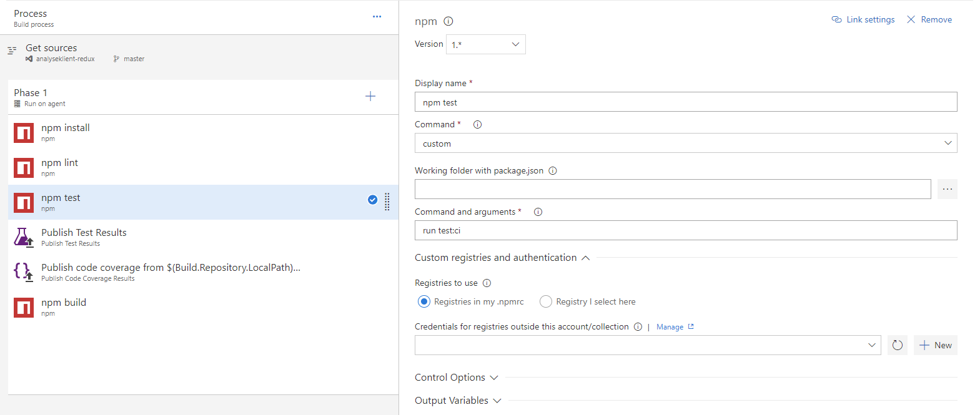
Task: Click the plus icon to add task to Phase 1
Action: click(370, 96)
